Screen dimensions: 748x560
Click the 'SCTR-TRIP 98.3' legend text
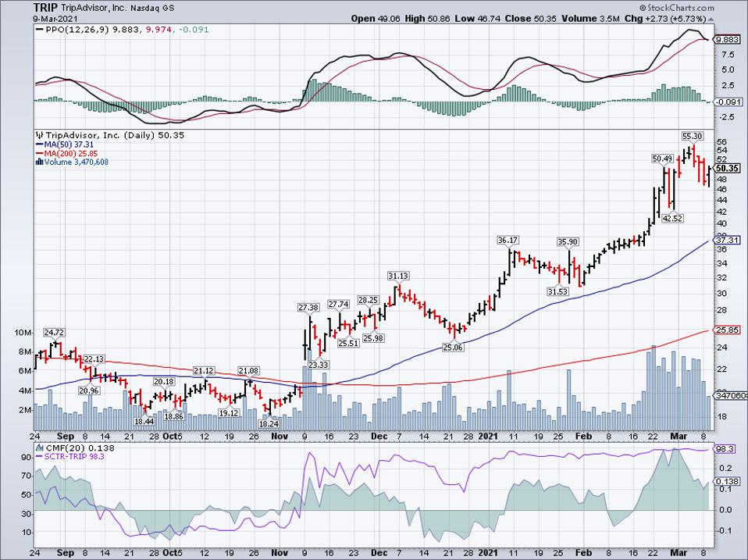click(x=74, y=456)
